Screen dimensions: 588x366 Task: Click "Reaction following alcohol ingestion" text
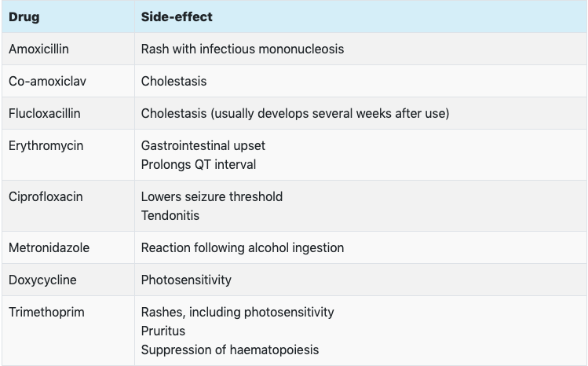coord(243,247)
